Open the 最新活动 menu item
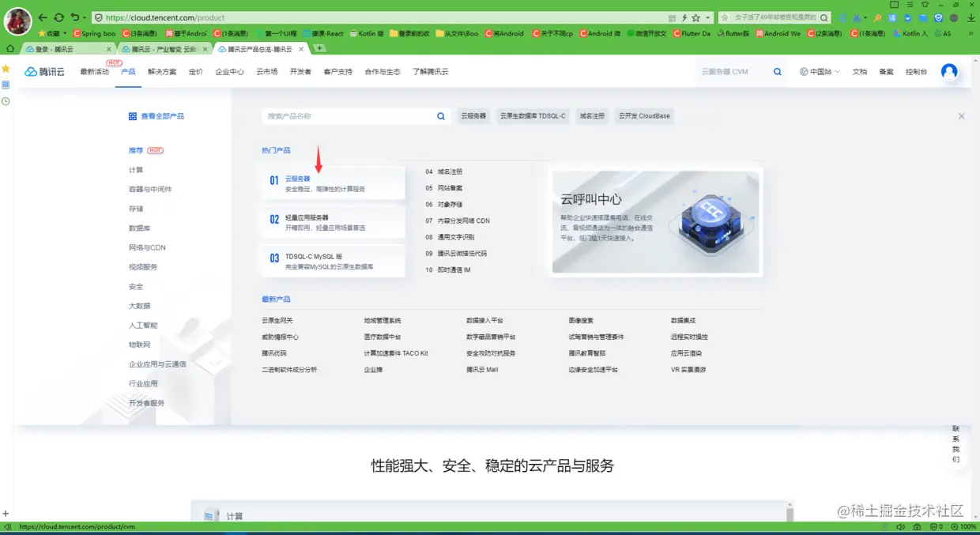The image size is (980, 535). (94, 72)
